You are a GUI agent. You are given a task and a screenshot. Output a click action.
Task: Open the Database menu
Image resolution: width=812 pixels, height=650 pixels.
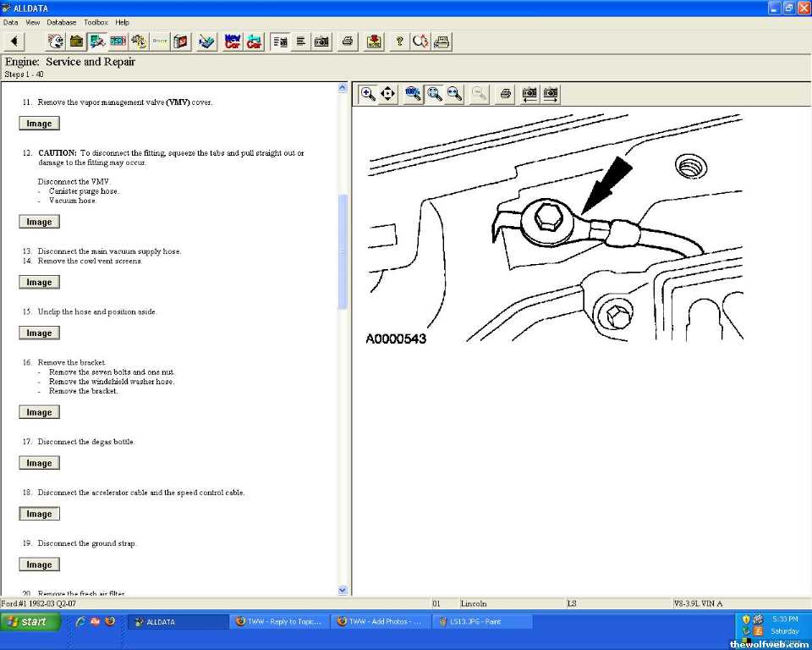(61, 22)
